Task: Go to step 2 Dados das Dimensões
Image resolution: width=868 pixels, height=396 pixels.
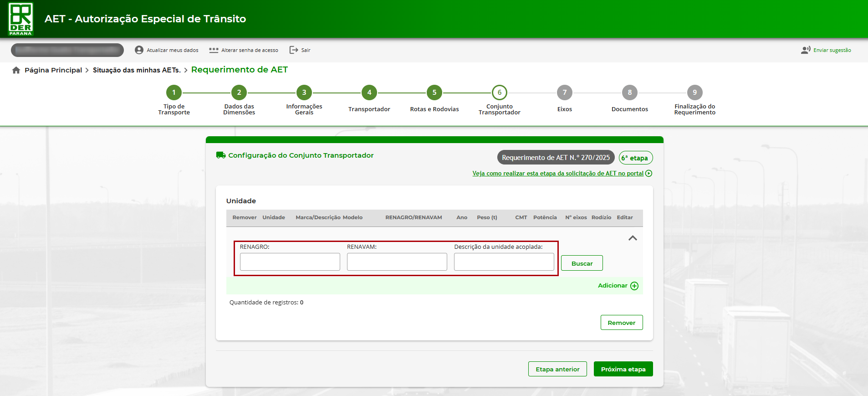Action: (x=239, y=93)
